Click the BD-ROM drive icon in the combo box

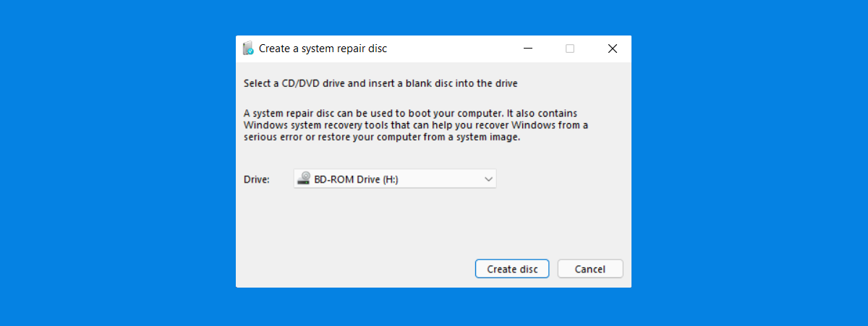click(305, 179)
